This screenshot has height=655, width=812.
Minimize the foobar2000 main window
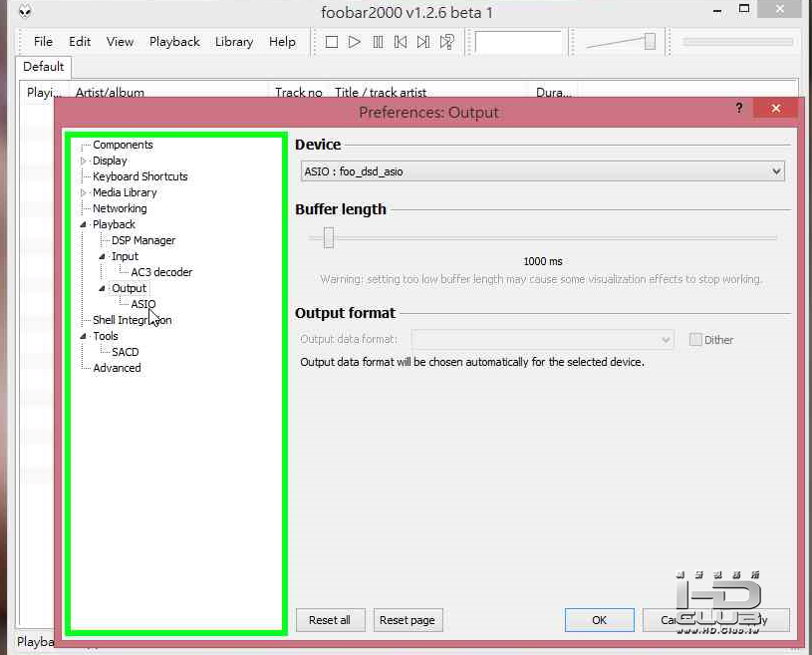(x=717, y=10)
